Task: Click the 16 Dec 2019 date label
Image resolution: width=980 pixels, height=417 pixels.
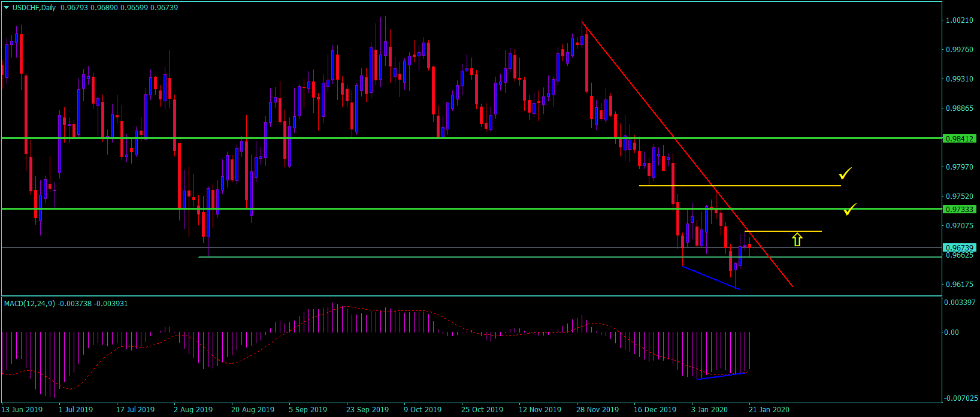Action: point(655,410)
